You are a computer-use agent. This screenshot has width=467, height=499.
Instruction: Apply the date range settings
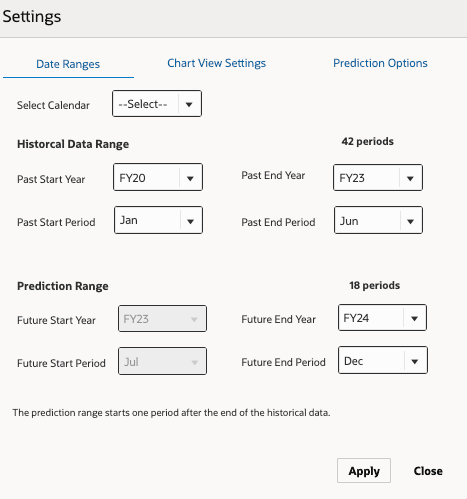[x=364, y=471]
